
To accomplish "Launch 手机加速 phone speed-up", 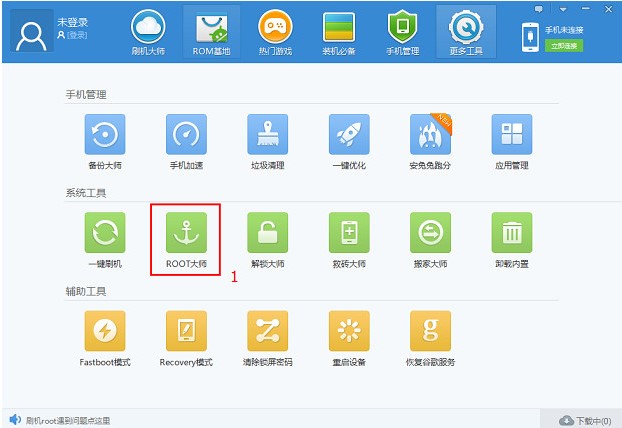I will [186, 135].
